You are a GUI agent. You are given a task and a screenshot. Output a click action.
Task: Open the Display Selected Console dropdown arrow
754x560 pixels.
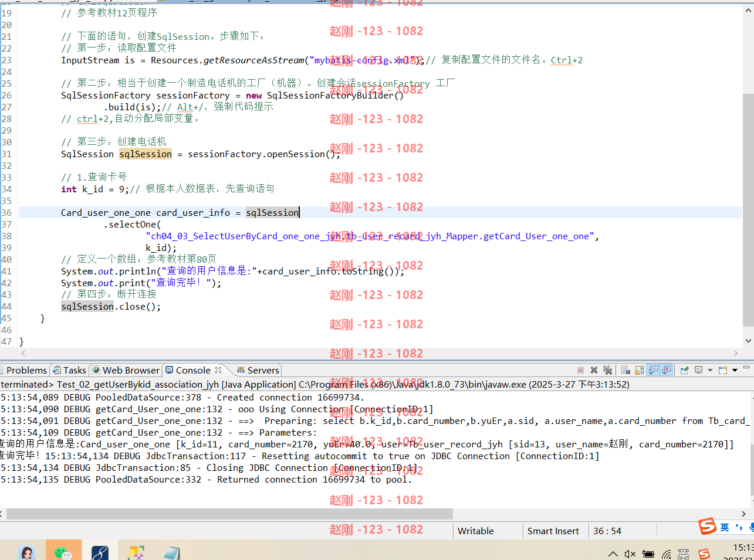coord(710,370)
